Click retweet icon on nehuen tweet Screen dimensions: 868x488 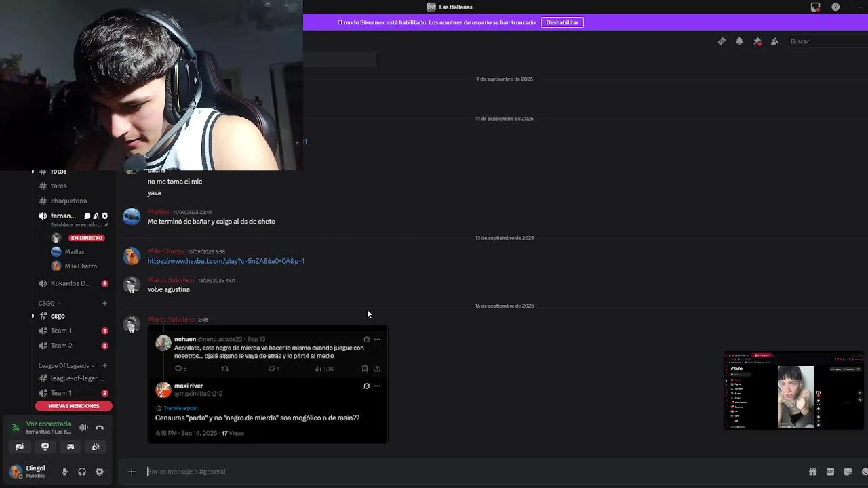click(225, 369)
